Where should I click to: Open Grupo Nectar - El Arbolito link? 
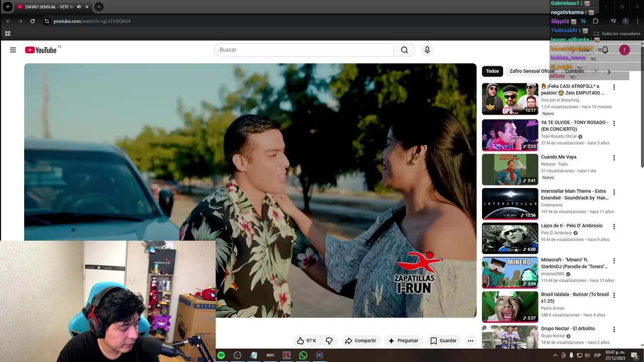[x=568, y=329]
